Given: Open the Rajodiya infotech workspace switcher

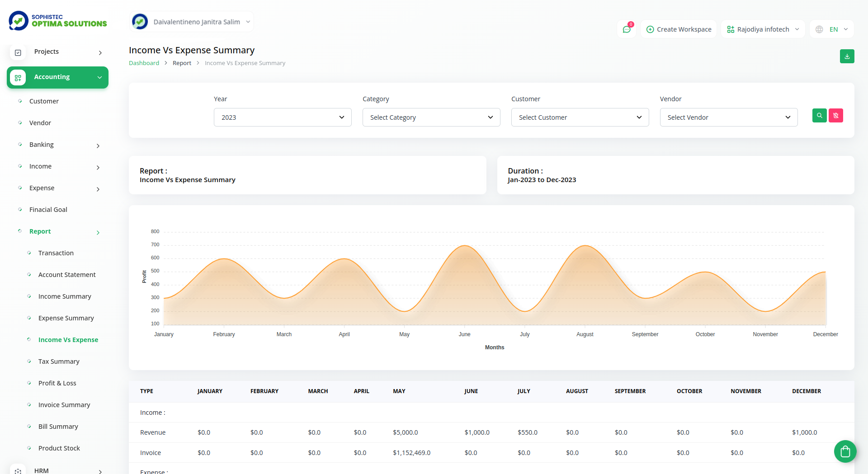Looking at the screenshot, I should [763, 29].
